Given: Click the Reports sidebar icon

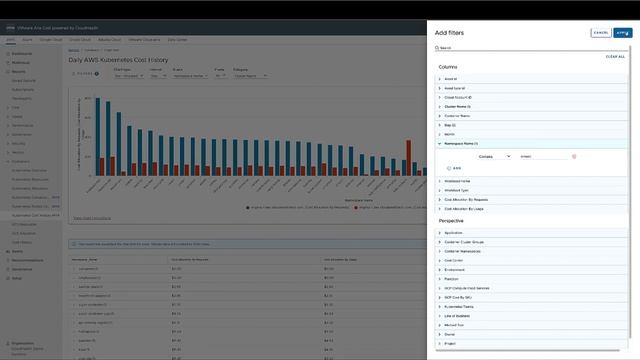Looking at the screenshot, I should 8,71.
